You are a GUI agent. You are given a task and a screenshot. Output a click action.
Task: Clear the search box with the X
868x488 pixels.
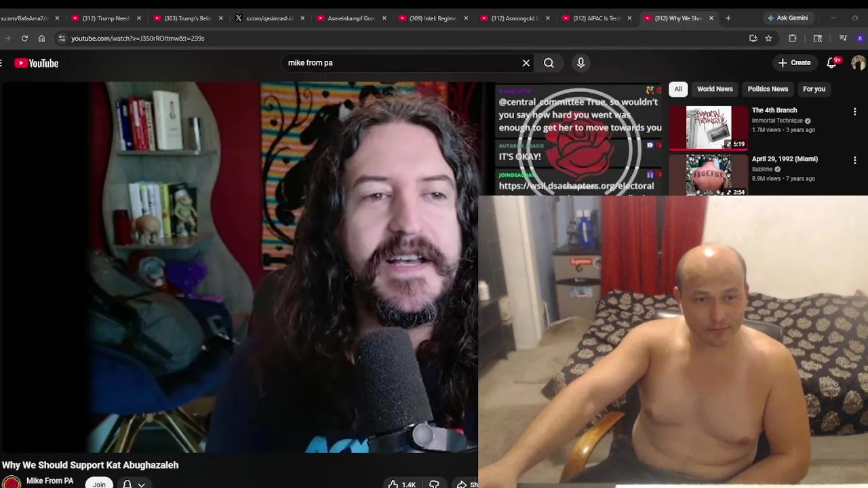526,63
